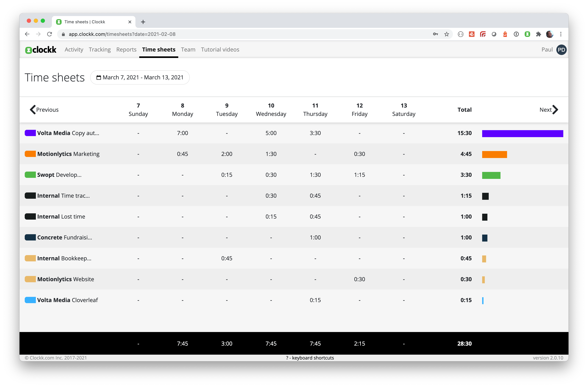The height and width of the screenshot is (387, 588).
Task: Click the light blue Volta Media Cloverleaf swatch
Action: click(x=30, y=300)
